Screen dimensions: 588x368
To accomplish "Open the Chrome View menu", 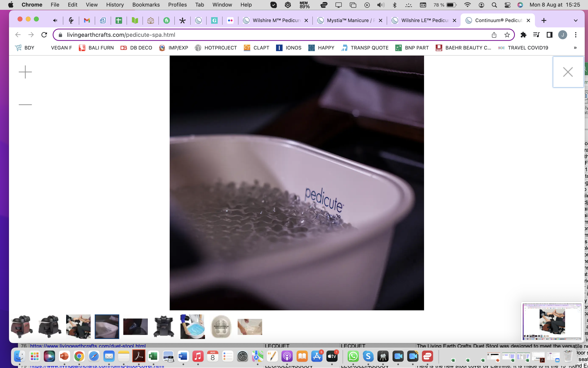I will pyautogui.click(x=92, y=5).
